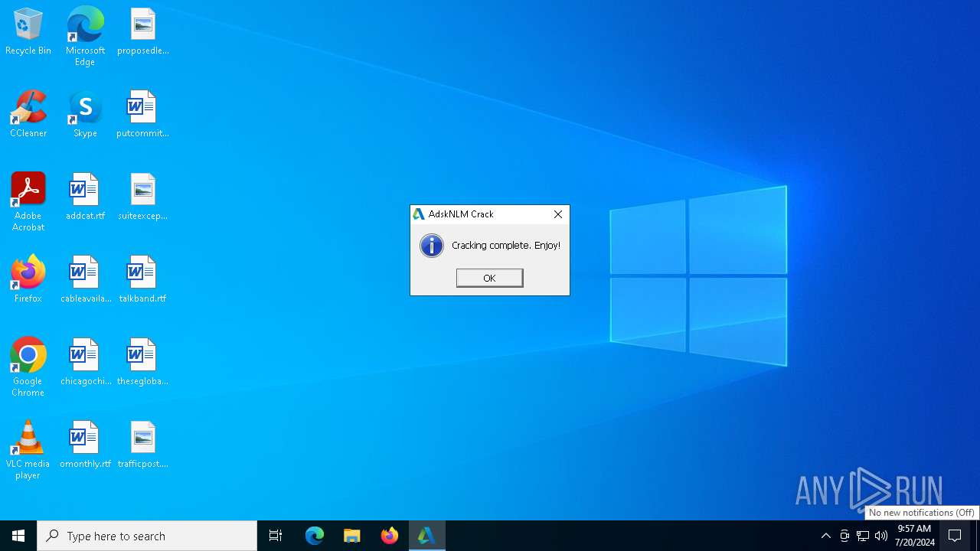Close the AdskNLM Crack dialog
The height and width of the screenshot is (551, 980).
click(x=558, y=214)
